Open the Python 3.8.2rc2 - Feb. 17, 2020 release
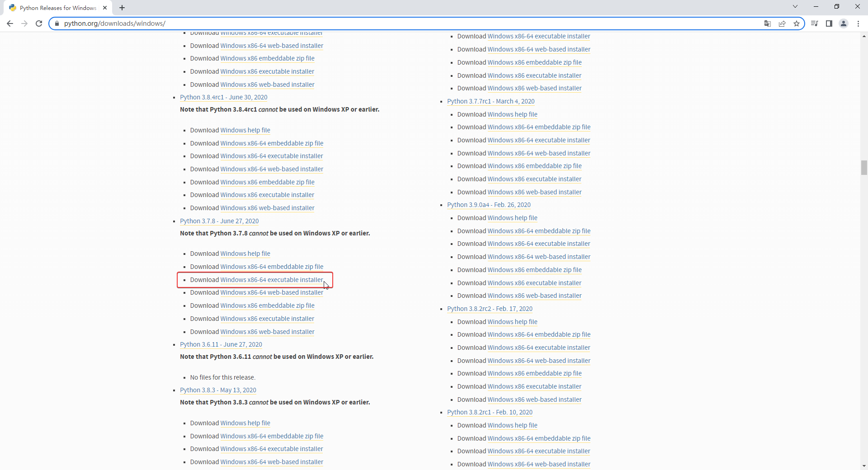This screenshot has width=868, height=470. (x=490, y=309)
